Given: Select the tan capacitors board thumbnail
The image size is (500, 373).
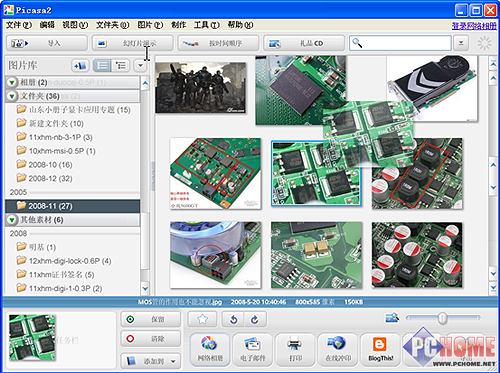Looking at the screenshot, I should coord(316,255).
